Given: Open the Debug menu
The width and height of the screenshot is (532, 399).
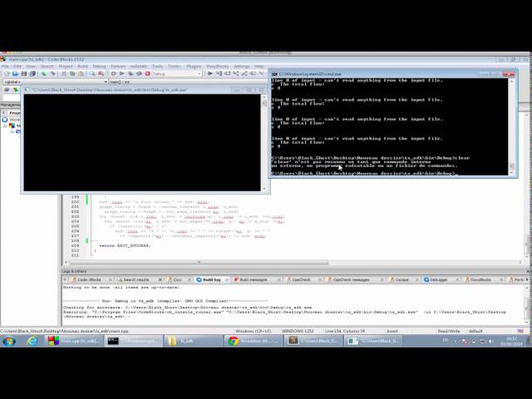Looking at the screenshot, I should click(x=100, y=66).
